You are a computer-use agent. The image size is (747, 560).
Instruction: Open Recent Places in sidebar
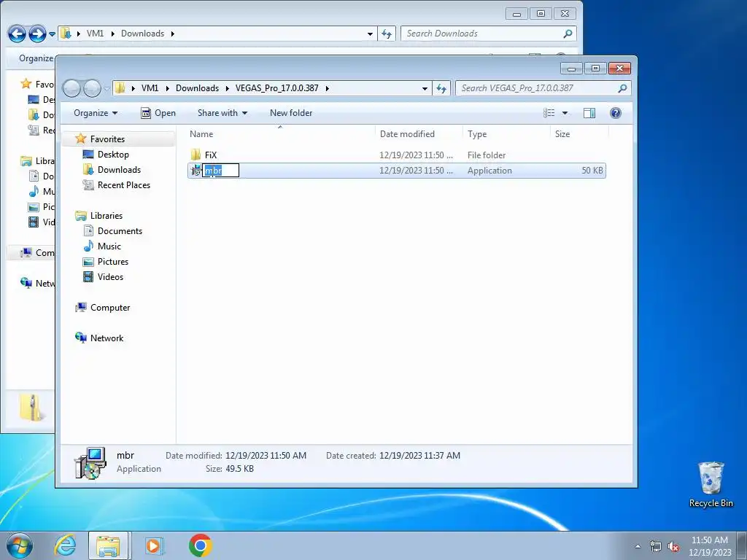(x=124, y=184)
